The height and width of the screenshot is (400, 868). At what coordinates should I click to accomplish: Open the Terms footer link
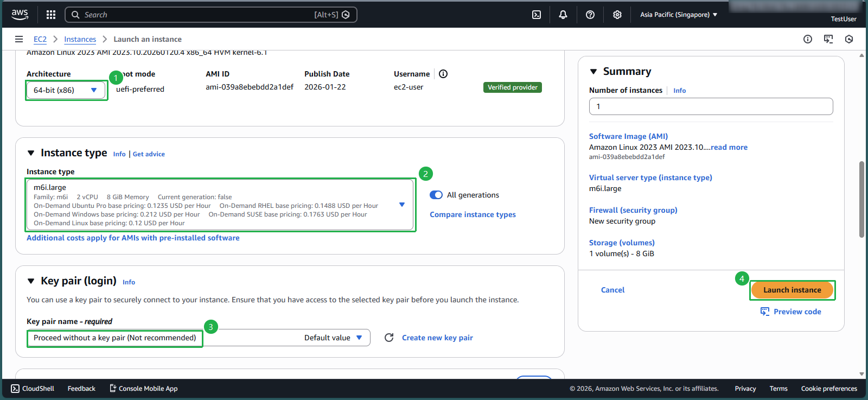(778, 389)
